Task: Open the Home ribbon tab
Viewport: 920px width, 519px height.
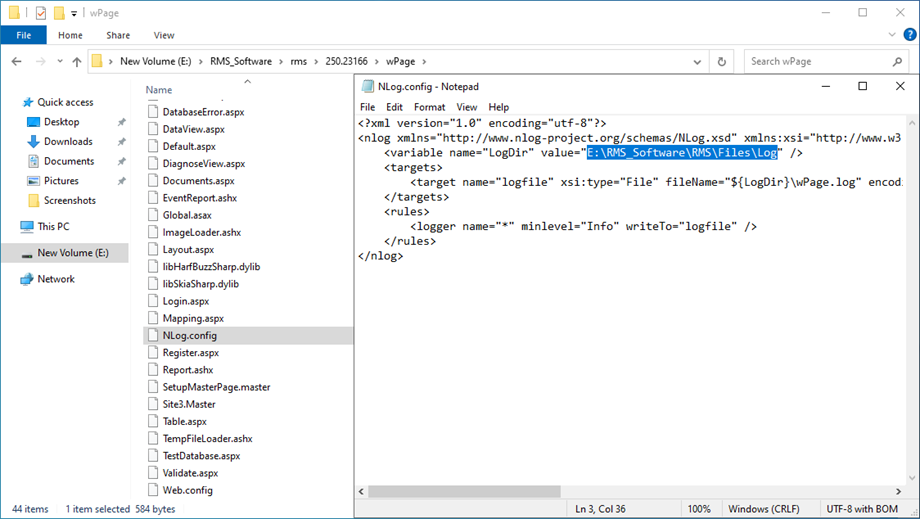Action: click(70, 35)
